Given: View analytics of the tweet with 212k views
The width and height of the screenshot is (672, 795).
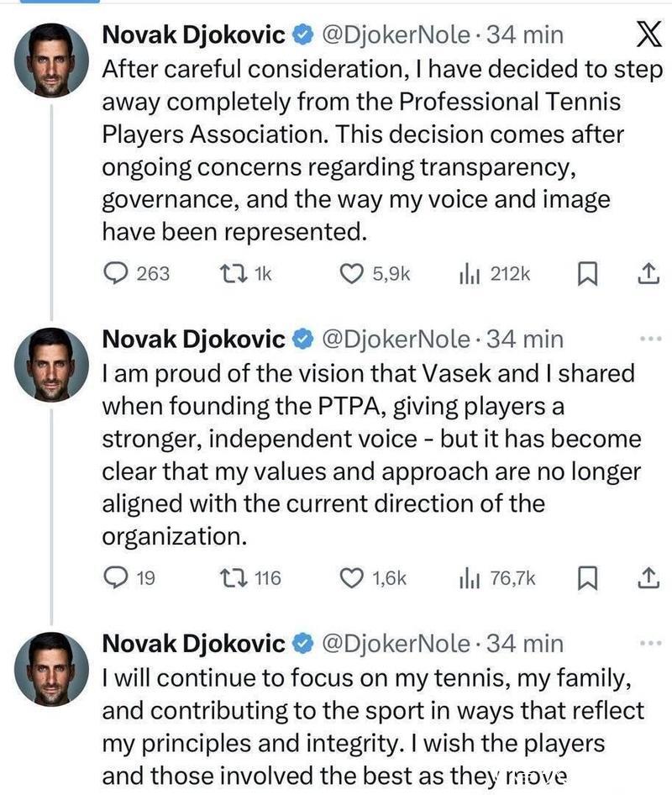Looking at the screenshot, I should (469, 273).
